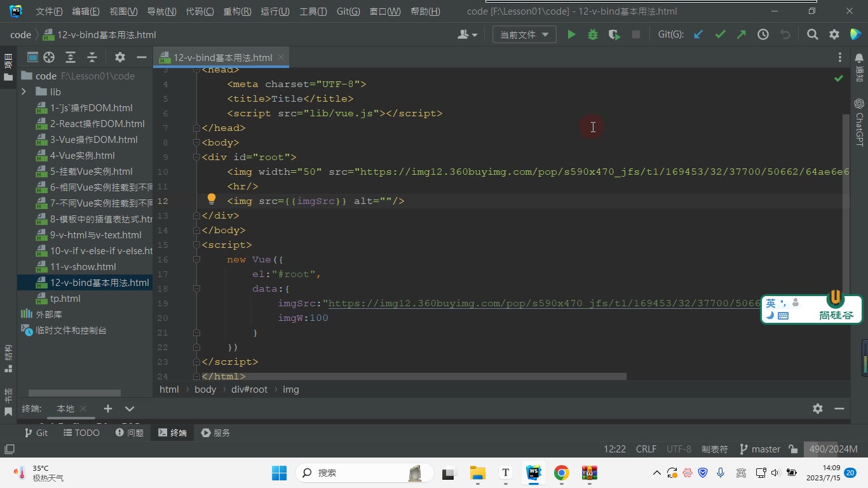868x488 pixels.
Task: Open the master branch widget
Action: click(760, 449)
